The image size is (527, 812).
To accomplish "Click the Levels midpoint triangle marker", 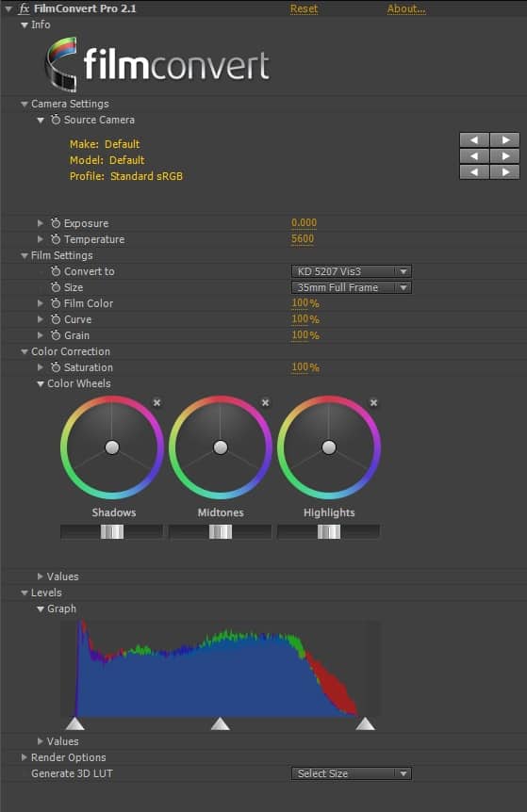I will [x=221, y=723].
